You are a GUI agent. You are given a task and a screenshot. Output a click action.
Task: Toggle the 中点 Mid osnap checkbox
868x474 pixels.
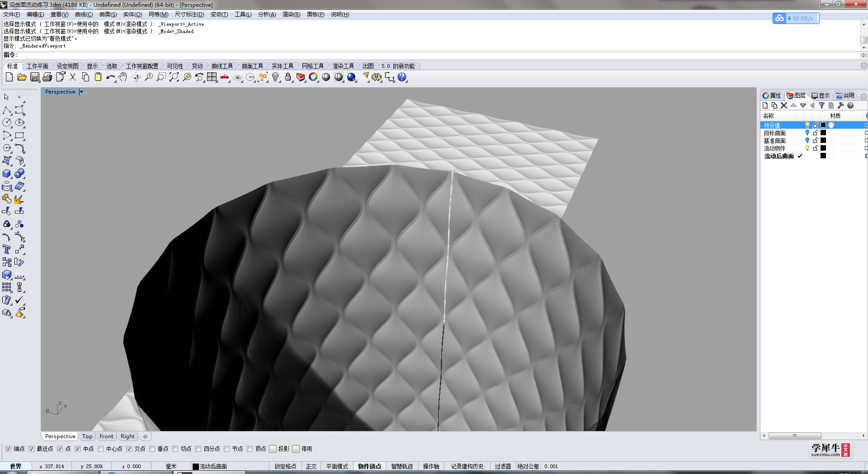(77, 449)
